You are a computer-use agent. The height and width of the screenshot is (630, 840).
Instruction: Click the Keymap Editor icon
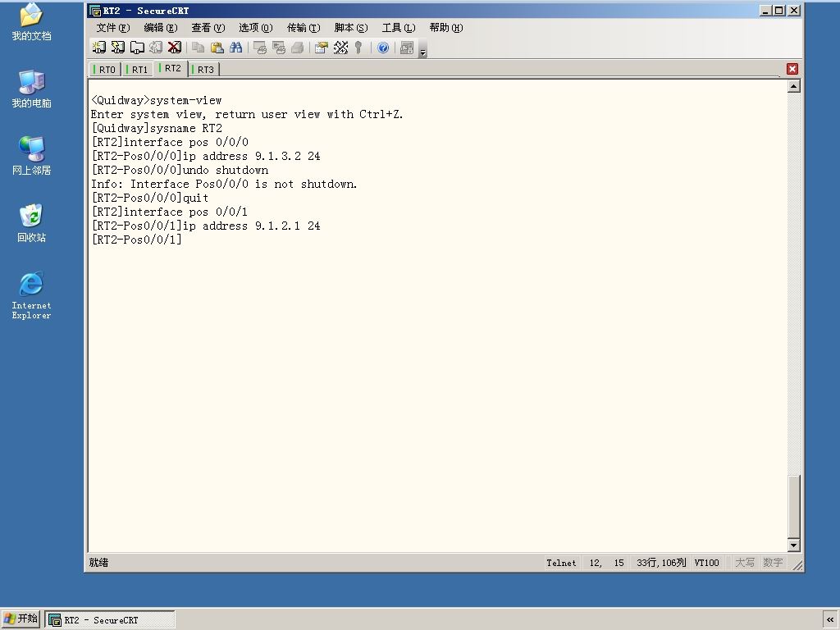click(x=340, y=48)
